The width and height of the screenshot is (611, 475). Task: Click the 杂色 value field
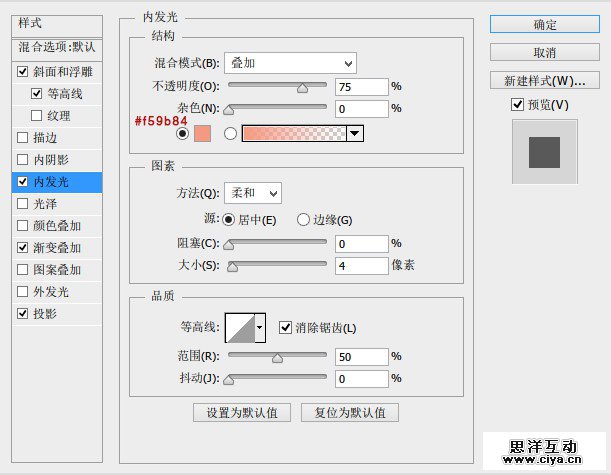click(x=362, y=109)
